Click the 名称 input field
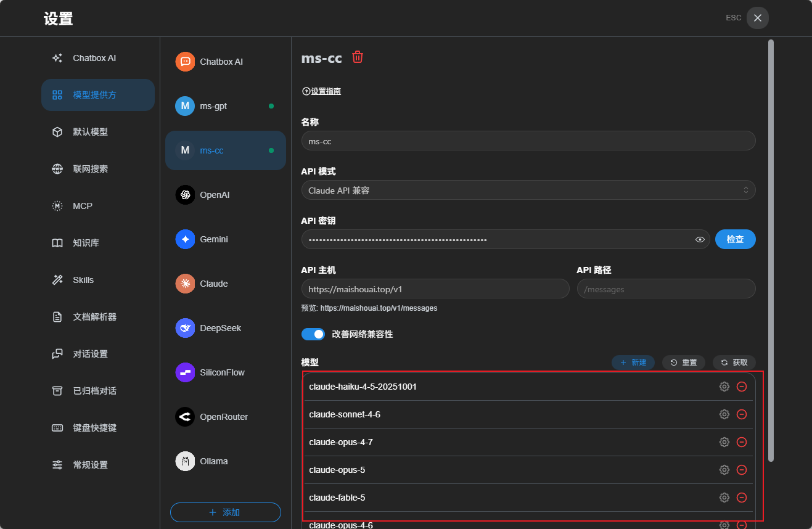Screen dimensions: 812x529 pyautogui.click(x=528, y=141)
